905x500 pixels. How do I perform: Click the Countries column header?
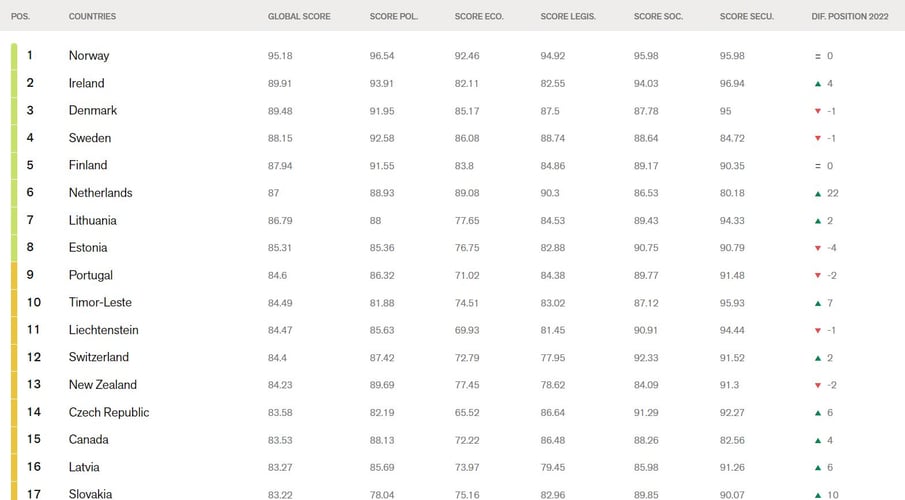92,17
